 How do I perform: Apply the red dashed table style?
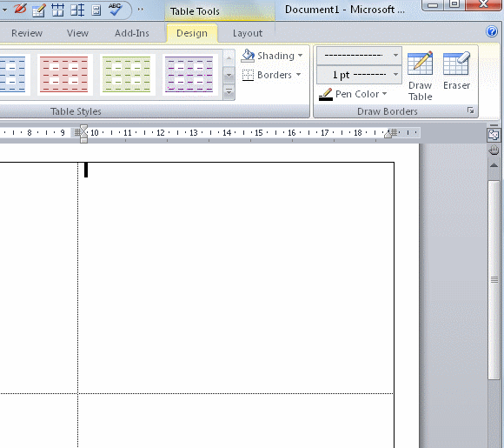pyautogui.click(x=64, y=74)
